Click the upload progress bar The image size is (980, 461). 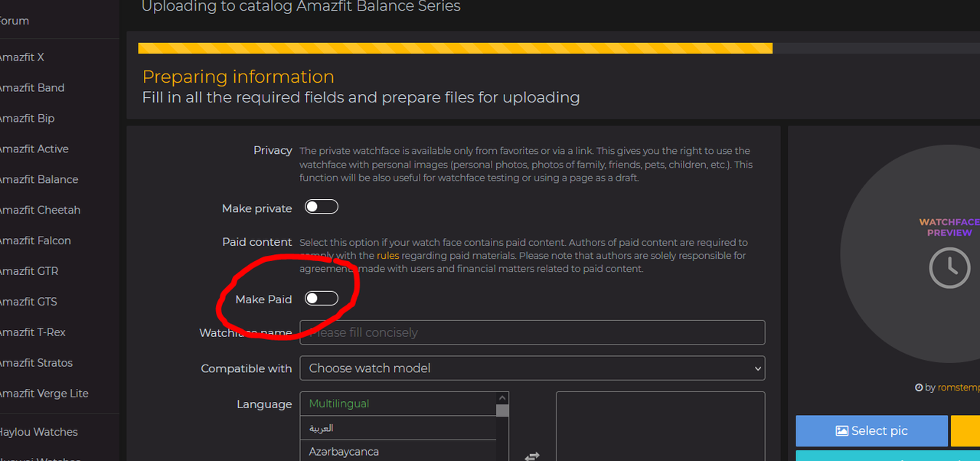(x=559, y=48)
